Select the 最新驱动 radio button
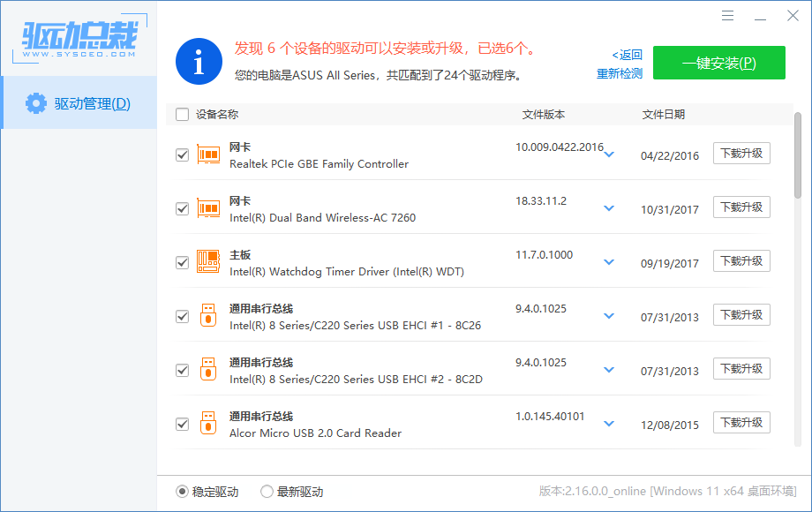812x512 pixels. tap(267, 492)
